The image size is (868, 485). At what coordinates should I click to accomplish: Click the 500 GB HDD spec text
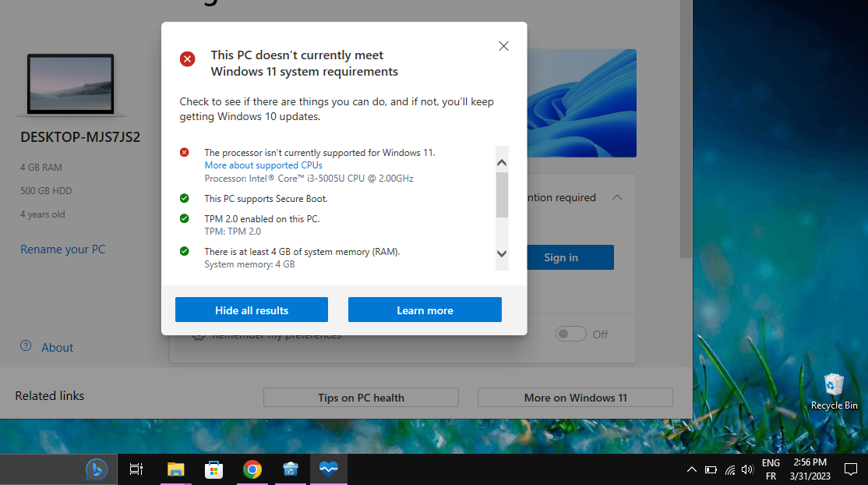click(46, 191)
